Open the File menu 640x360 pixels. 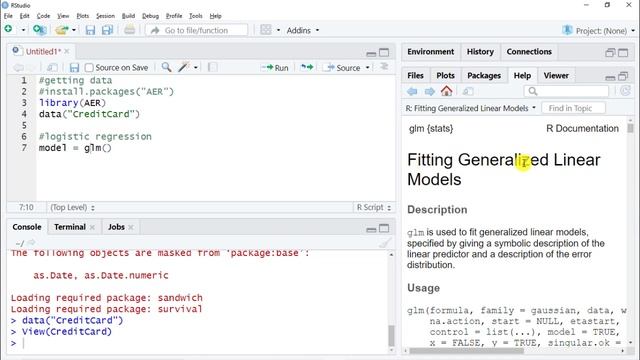coord(8,16)
